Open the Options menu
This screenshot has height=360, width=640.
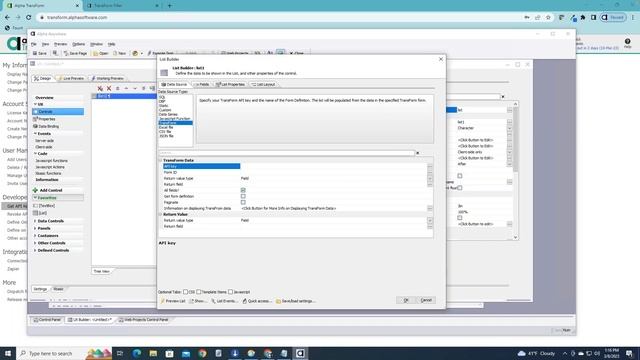pos(78,44)
